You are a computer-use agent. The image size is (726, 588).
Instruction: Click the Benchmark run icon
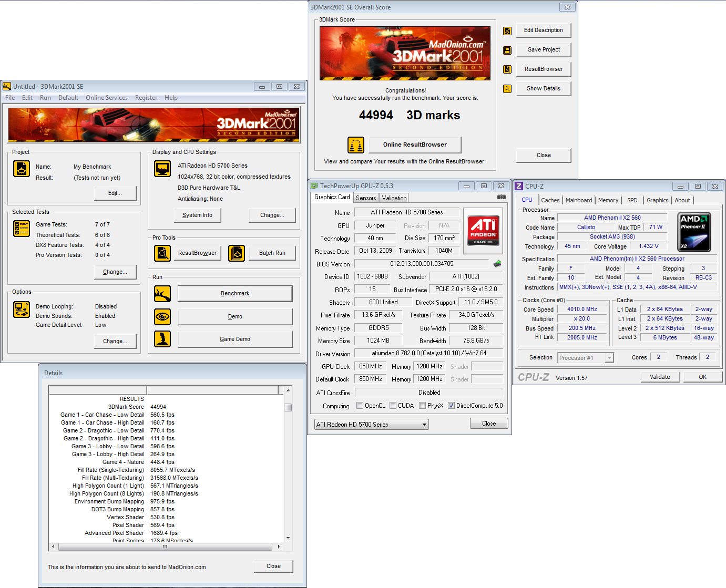tap(162, 294)
